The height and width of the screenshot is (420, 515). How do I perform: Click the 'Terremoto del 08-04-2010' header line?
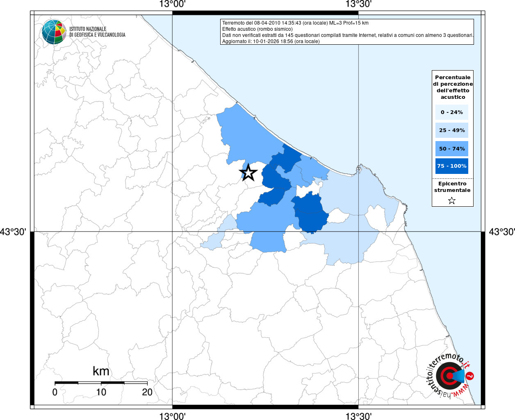[295, 23]
